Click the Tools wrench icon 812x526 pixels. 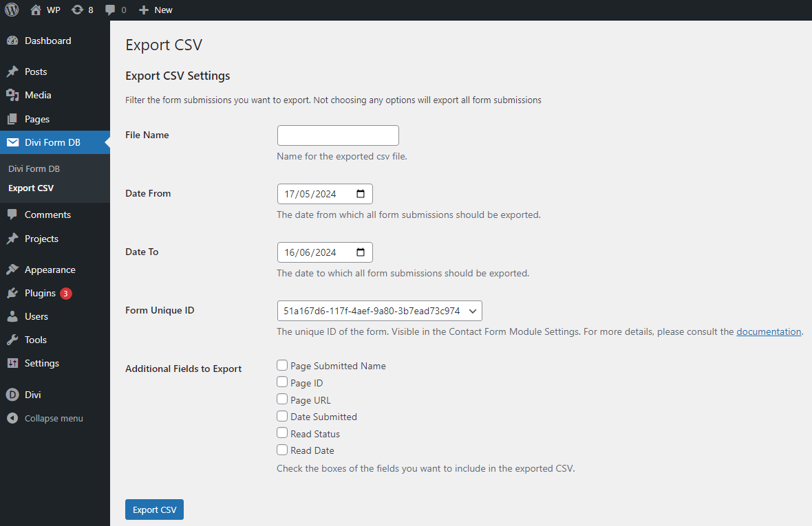click(12, 340)
